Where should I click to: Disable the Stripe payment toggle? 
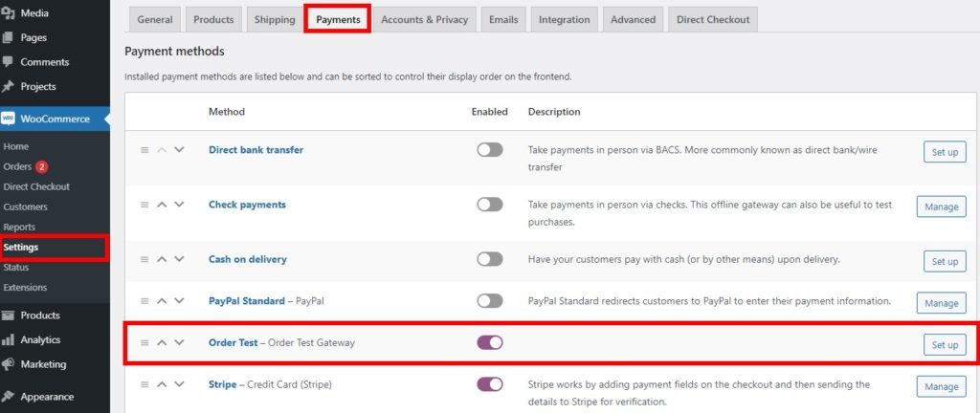pos(490,384)
